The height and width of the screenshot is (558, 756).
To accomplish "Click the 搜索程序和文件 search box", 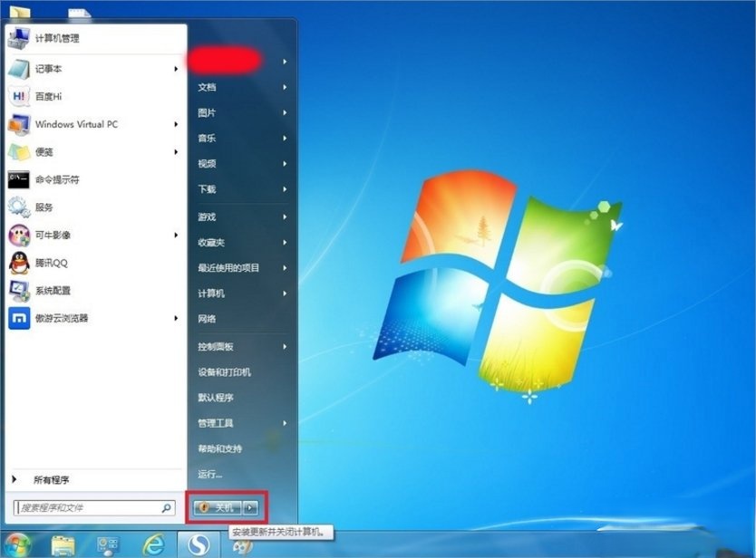I will [x=94, y=507].
